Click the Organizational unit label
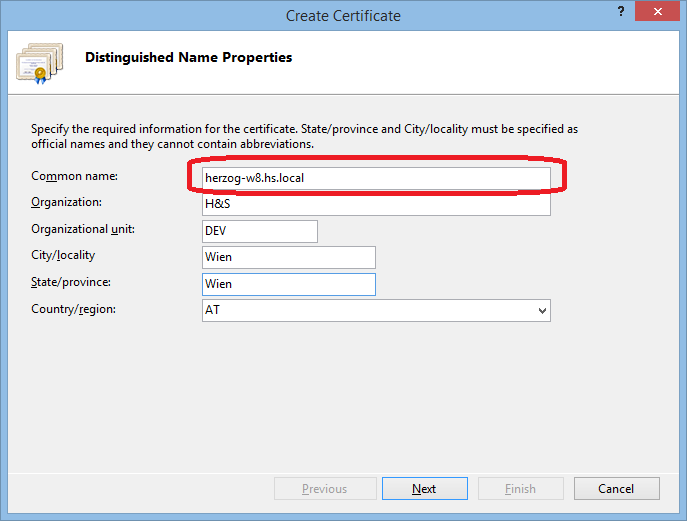 [82, 229]
